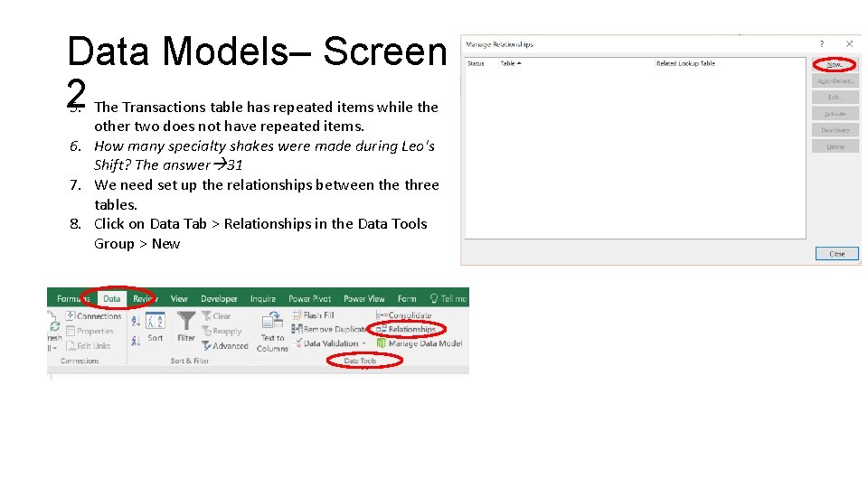Switch to the Formulas tab

72,299
